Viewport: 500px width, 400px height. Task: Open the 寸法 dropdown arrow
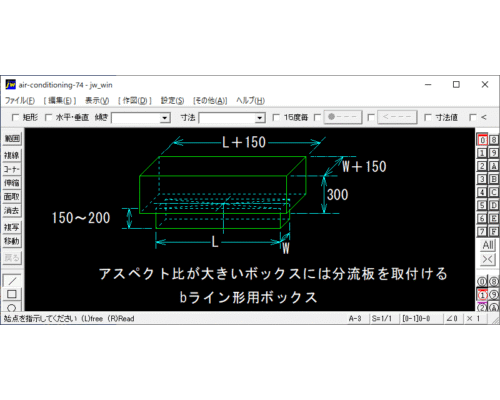click(259, 118)
